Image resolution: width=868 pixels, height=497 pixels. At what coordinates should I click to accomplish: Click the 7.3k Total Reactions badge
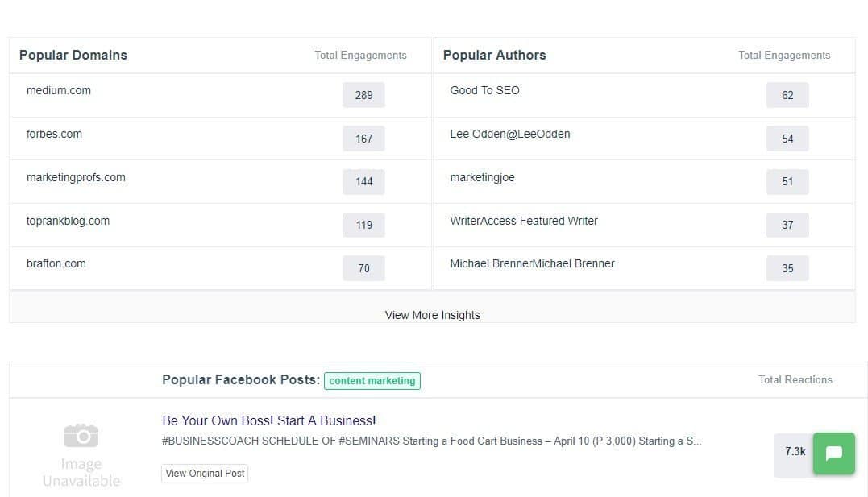tap(792, 454)
